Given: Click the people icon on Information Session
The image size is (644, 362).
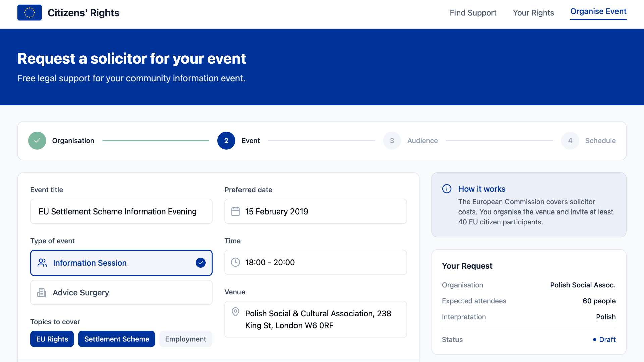Looking at the screenshot, I should pos(42,263).
